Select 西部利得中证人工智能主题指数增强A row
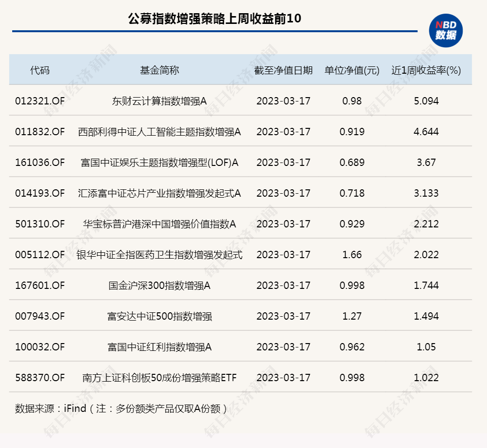This screenshot has height=448, width=487. [161, 131]
